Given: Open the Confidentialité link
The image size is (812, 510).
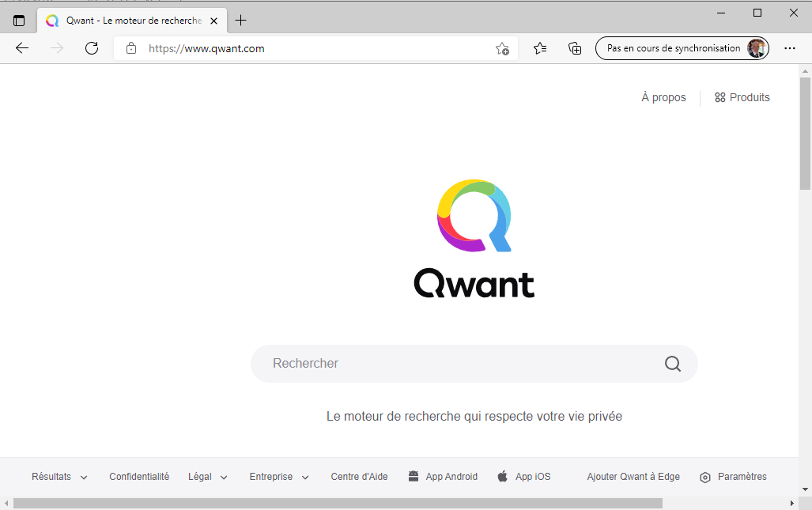Looking at the screenshot, I should pyautogui.click(x=139, y=476).
